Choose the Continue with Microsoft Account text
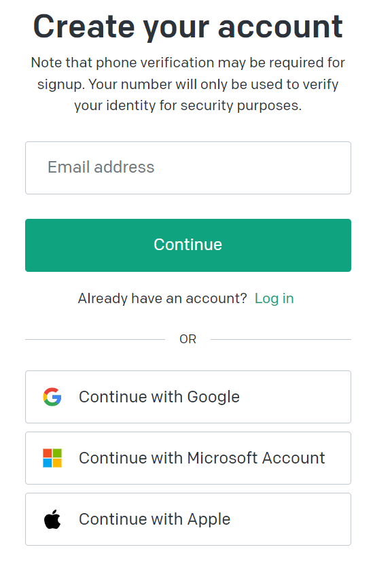 tap(202, 458)
